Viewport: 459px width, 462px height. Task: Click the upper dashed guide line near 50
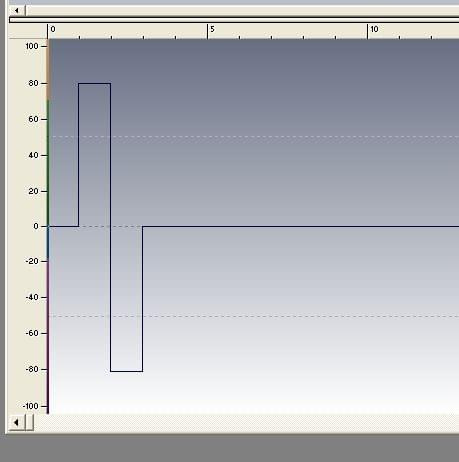[254, 136]
